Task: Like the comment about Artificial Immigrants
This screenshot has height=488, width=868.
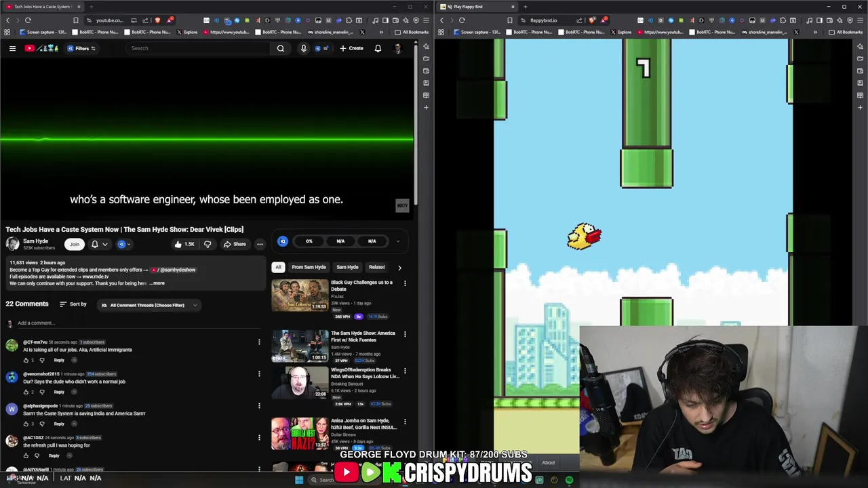Action: coord(26,360)
